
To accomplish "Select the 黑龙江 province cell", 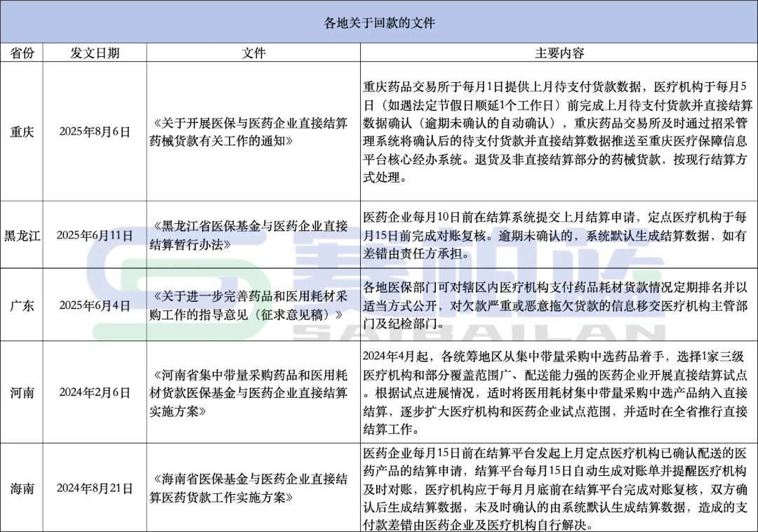I will (22, 235).
